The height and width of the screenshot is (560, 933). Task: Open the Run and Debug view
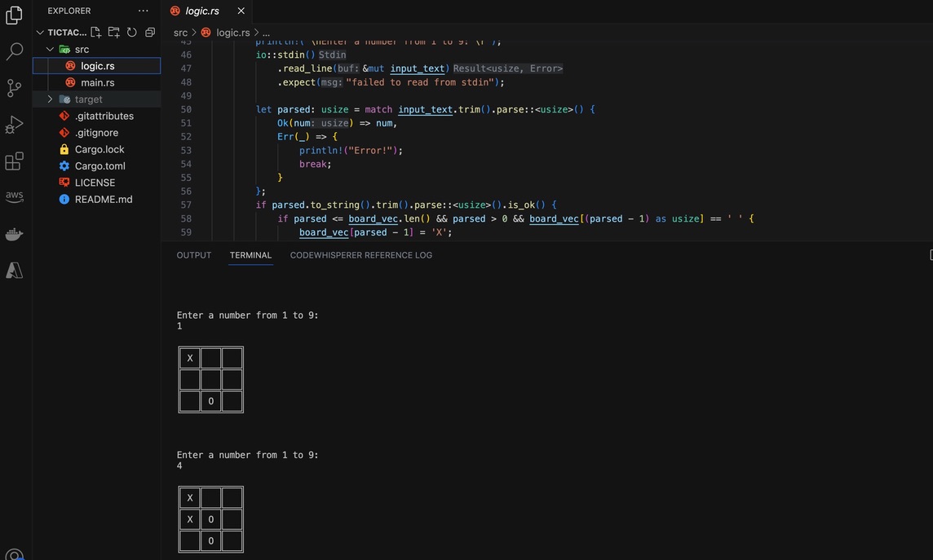(x=14, y=124)
